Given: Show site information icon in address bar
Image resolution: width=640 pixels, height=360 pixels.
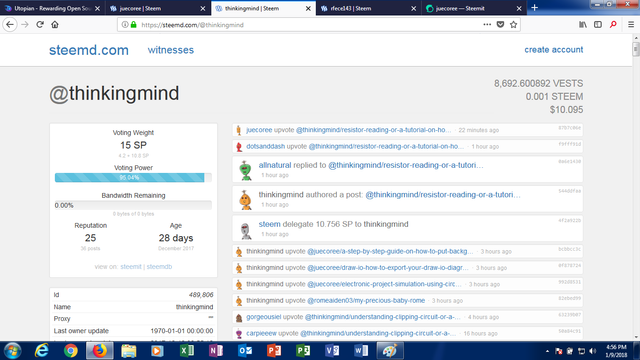Looking at the screenshot, I should pyautogui.click(x=125, y=25).
